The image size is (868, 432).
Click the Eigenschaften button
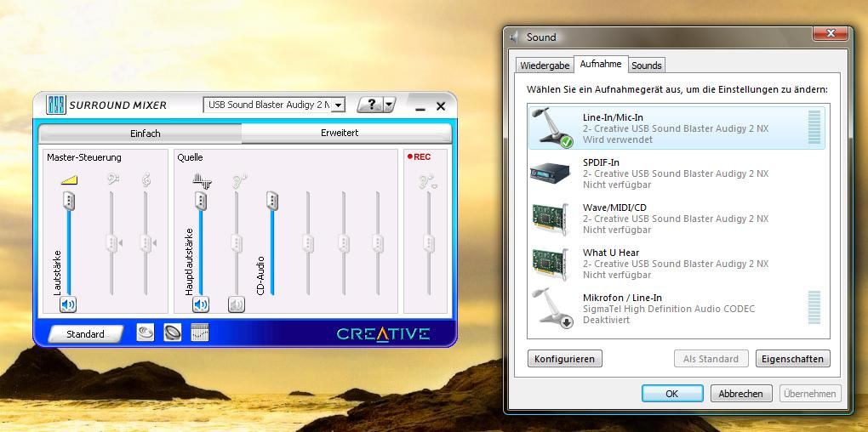tap(793, 358)
